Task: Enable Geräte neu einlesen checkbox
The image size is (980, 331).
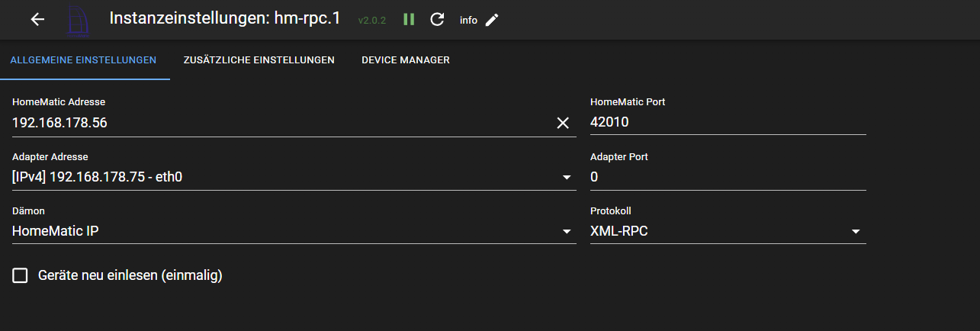Action: (21, 275)
